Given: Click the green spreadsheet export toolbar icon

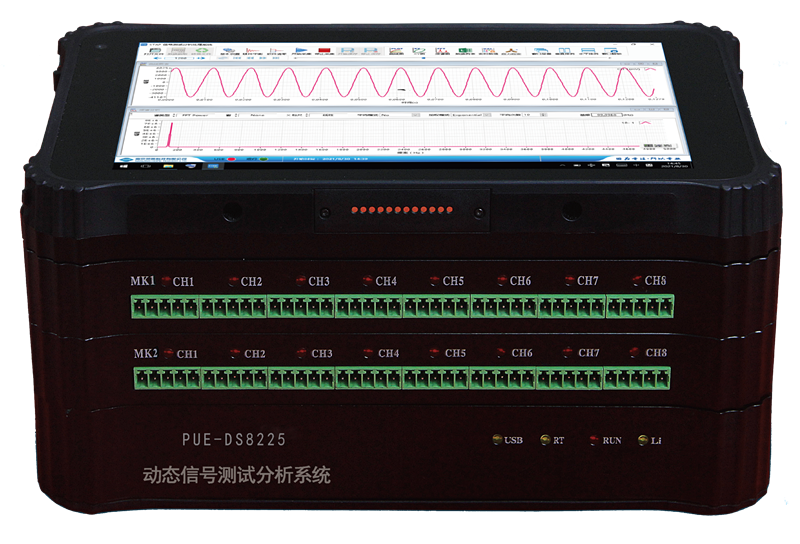Looking at the screenshot, I should click(465, 50).
